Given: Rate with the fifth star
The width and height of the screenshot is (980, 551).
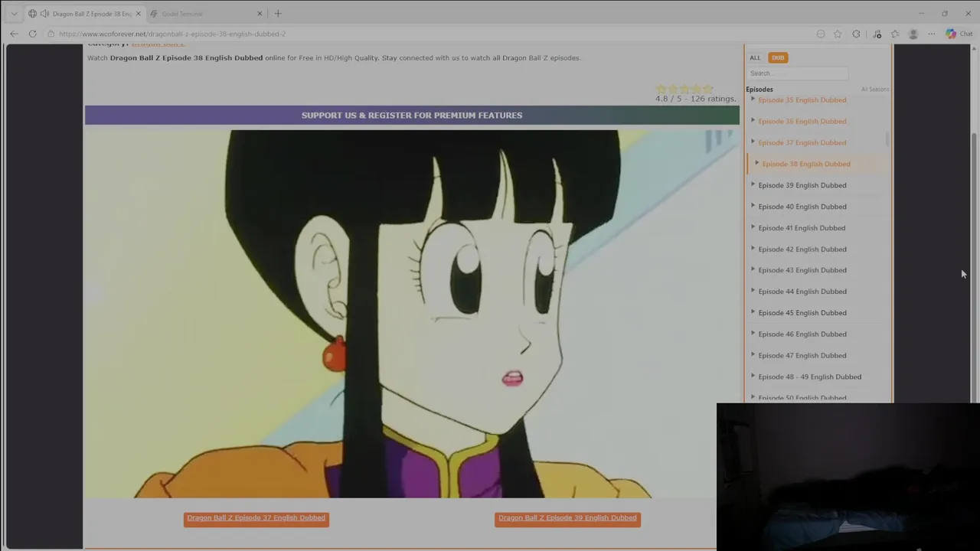Looking at the screenshot, I should coord(707,89).
